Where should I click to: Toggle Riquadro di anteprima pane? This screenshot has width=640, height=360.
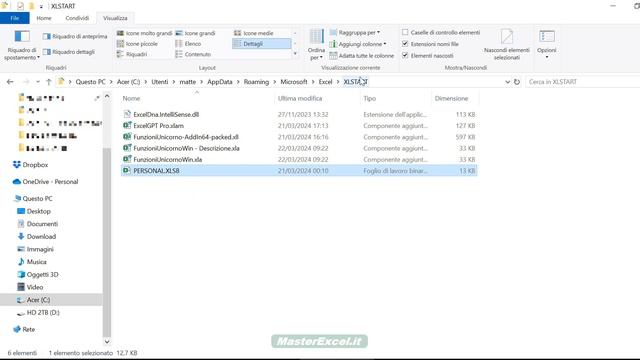[75, 36]
